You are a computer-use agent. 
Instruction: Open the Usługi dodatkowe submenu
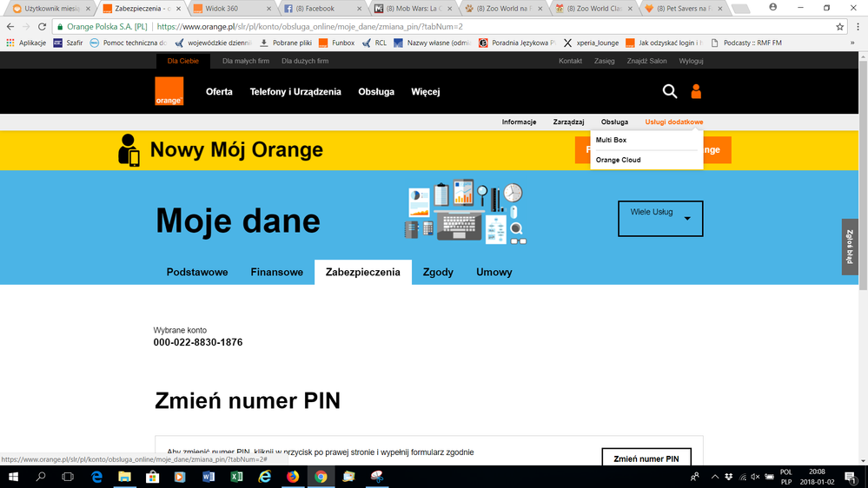tap(673, 122)
